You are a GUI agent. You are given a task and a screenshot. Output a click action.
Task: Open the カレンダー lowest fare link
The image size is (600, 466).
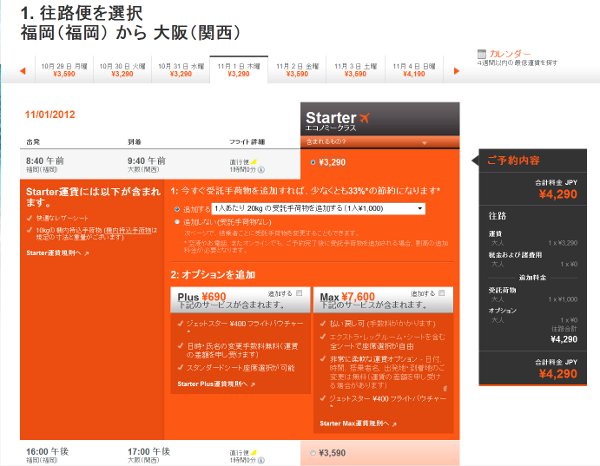click(x=510, y=54)
